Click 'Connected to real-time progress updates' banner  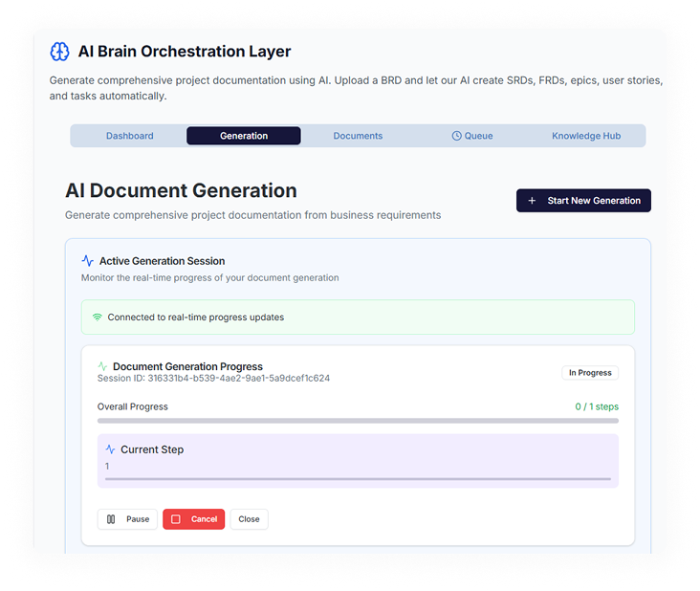358,317
